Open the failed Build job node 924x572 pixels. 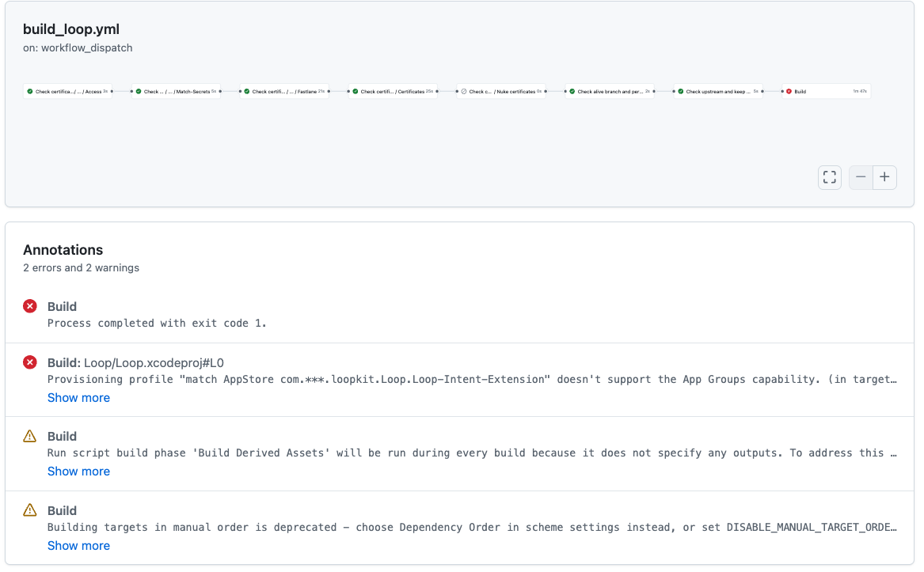(x=826, y=91)
